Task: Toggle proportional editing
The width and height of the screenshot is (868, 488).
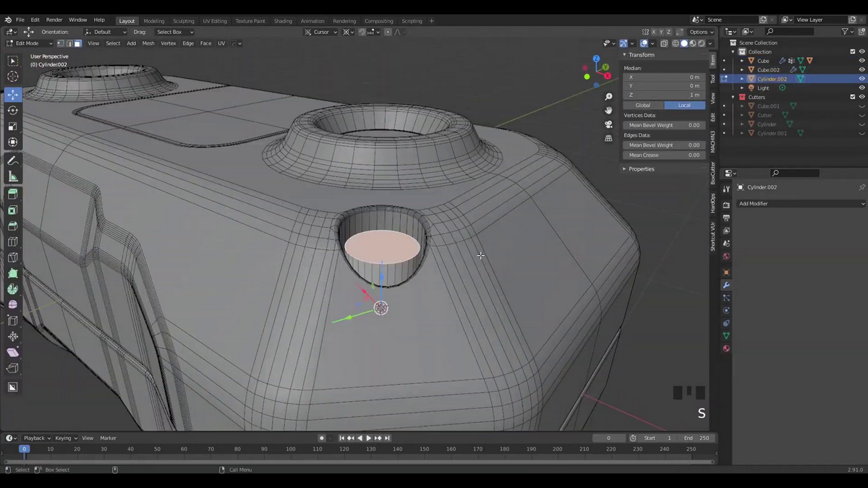Action: click(x=388, y=32)
